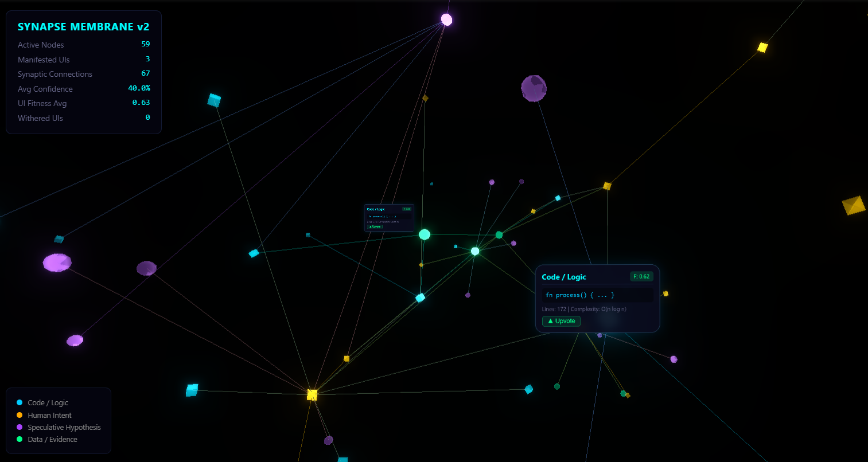Select the cyan cube below the mint-green sphere
Screen dimensions: 868x462
point(421,297)
